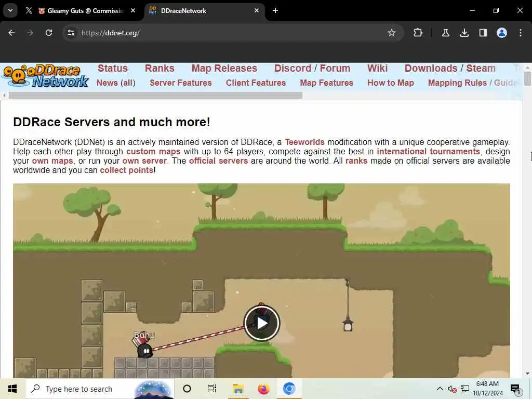Screen dimensions: 532x399
Task: Open the Wiki menu link
Action: [377, 68]
